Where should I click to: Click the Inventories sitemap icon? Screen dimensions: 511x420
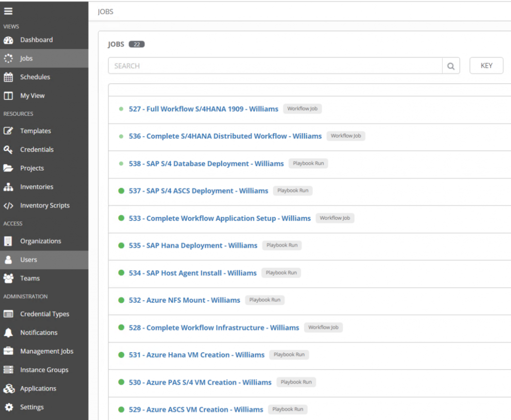(x=8, y=187)
